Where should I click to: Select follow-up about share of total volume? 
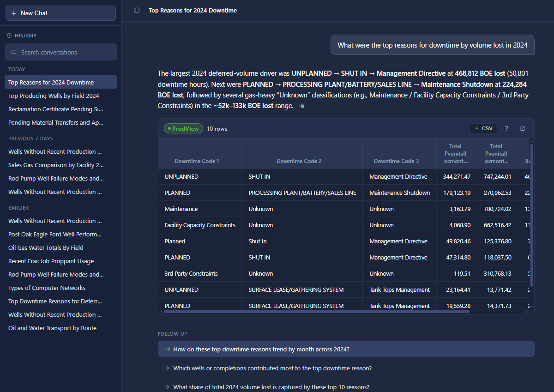coord(346,387)
